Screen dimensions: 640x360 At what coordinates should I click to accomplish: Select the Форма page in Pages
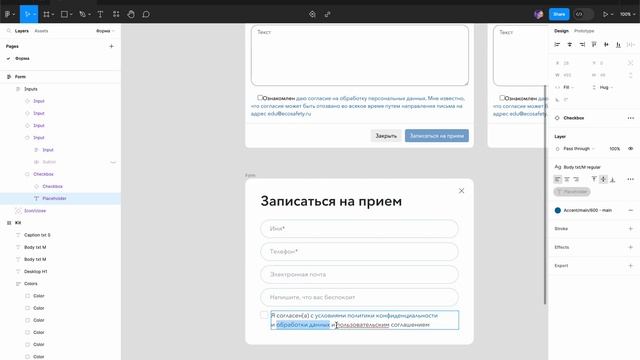tap(22, 58)
